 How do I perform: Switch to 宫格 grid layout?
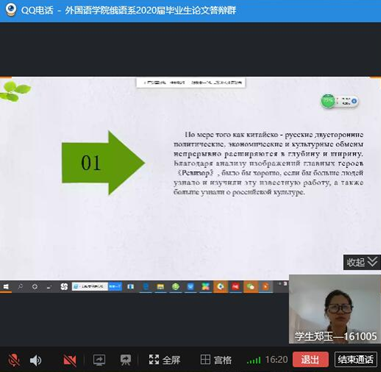point(216,360)
